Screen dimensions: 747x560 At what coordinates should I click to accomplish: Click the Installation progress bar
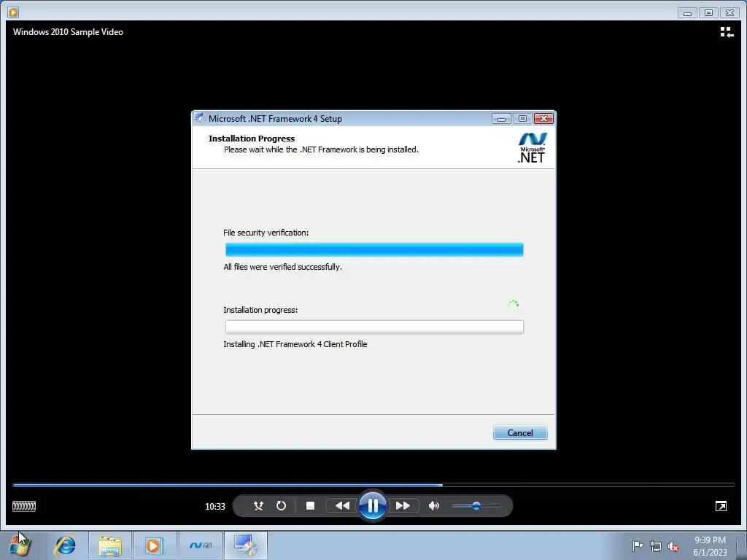374,327
